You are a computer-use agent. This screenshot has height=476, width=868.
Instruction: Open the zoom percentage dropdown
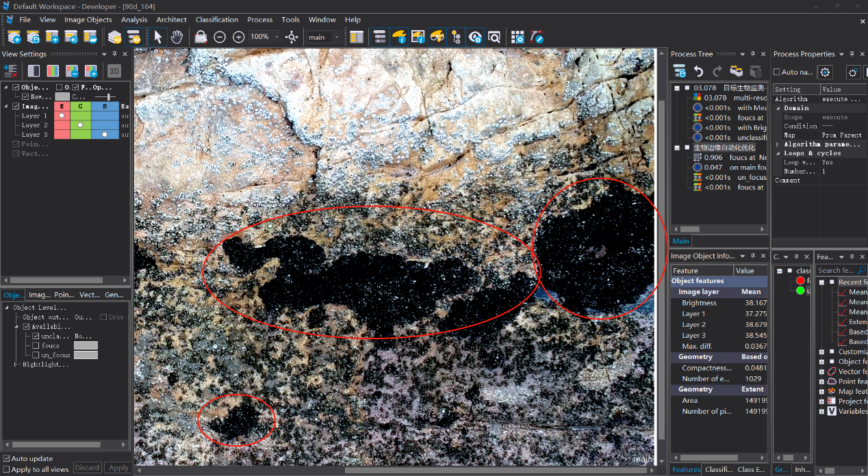click(277, 37)
